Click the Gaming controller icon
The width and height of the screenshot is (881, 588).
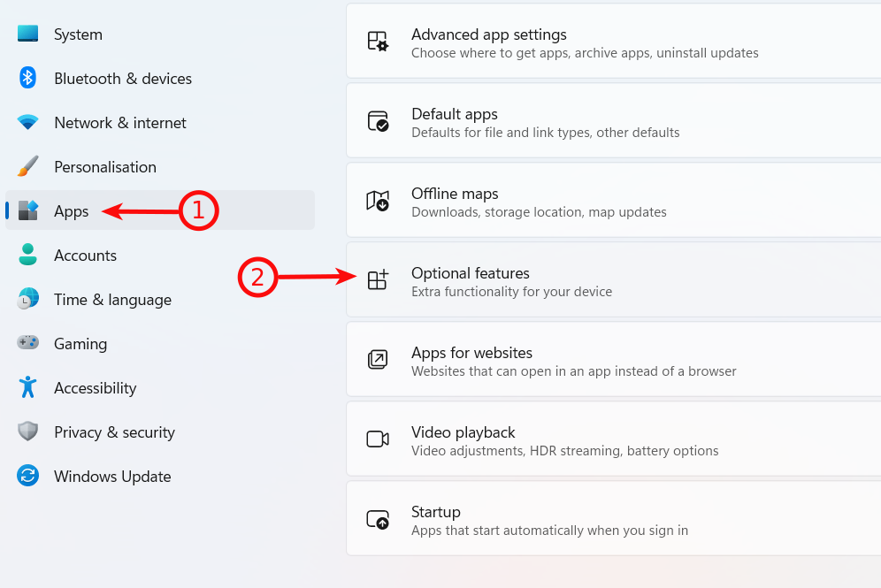(x=27, y=342)
